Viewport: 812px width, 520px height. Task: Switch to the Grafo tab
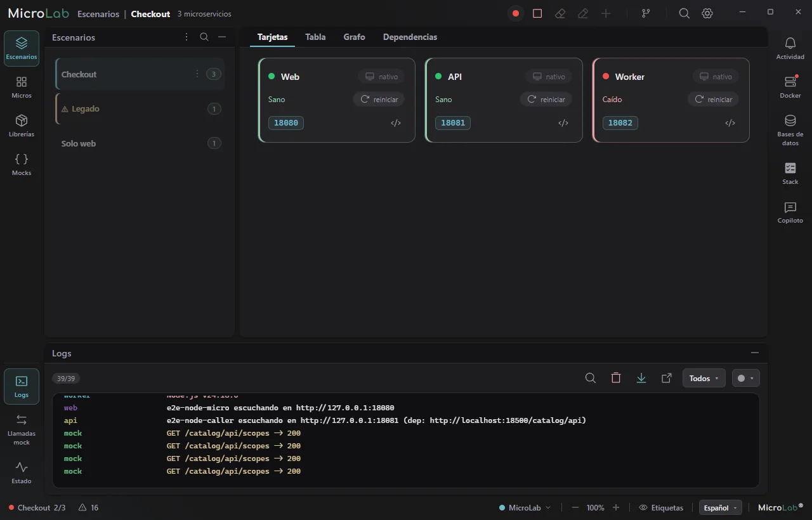(x=354, y=37)
